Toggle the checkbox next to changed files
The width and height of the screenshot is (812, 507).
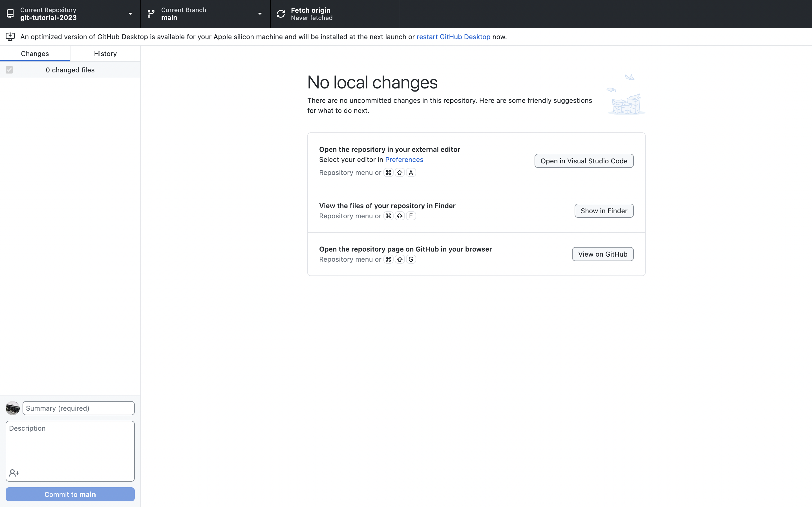9,70
